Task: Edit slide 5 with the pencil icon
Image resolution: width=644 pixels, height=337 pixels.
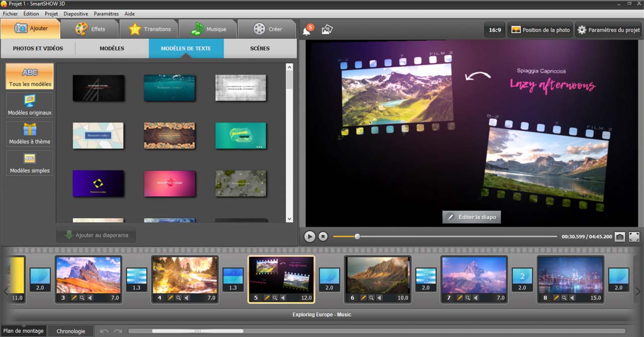Action: tap(267, 298)
